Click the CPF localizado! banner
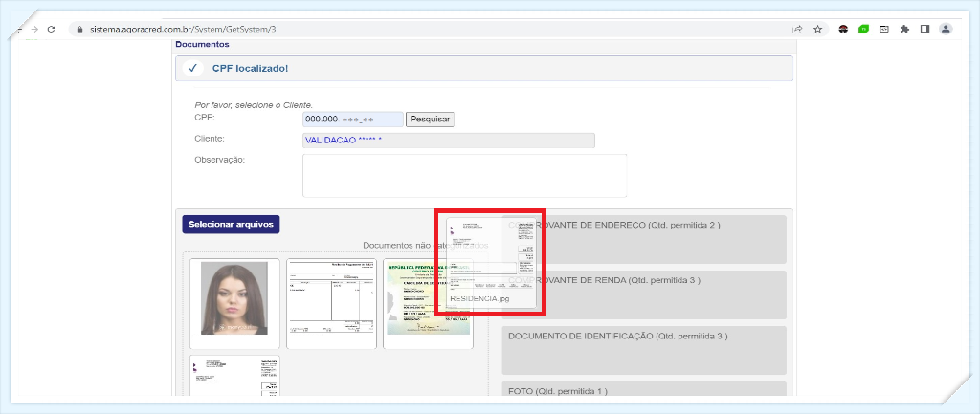Viewport: 980px width, 414px height. pos(483,69)
